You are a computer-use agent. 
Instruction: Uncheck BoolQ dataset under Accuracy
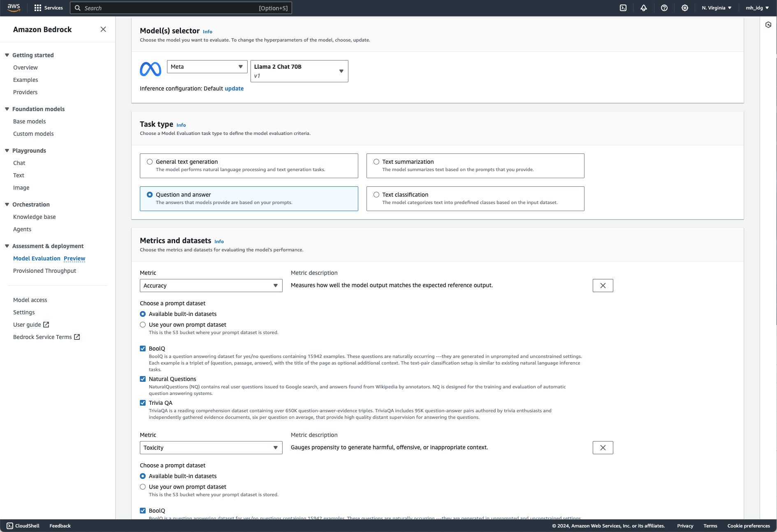pos(143,348)
